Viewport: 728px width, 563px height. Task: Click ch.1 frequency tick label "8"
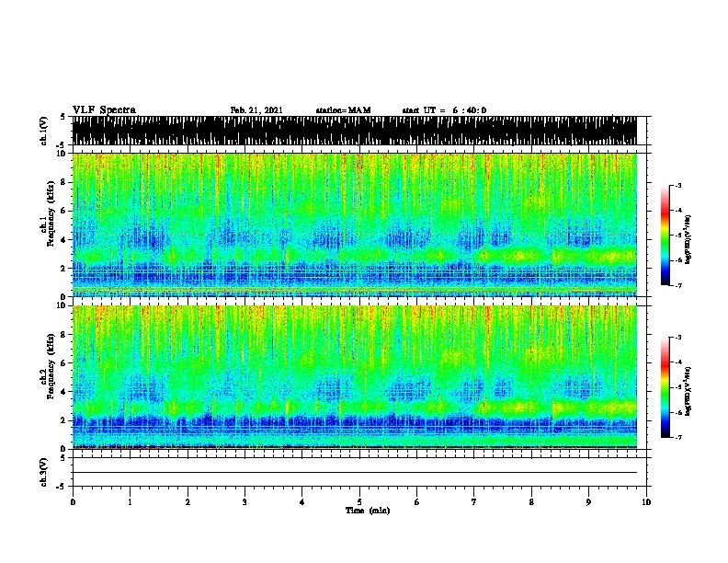pos(64,182)
